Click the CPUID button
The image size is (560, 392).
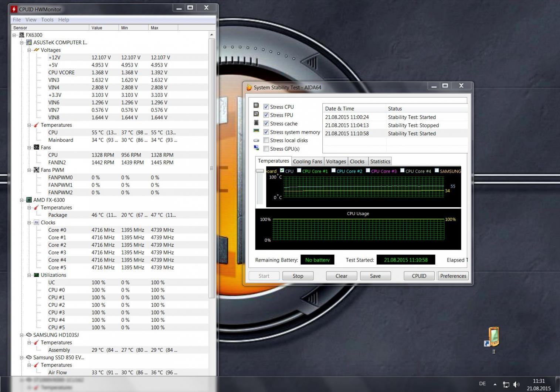click(419, 276)
